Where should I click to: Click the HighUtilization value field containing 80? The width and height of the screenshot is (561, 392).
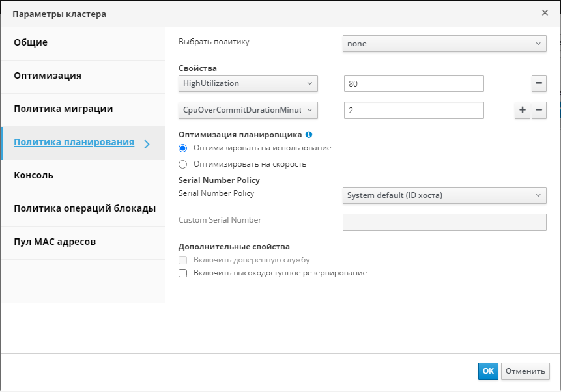[413, 83]
